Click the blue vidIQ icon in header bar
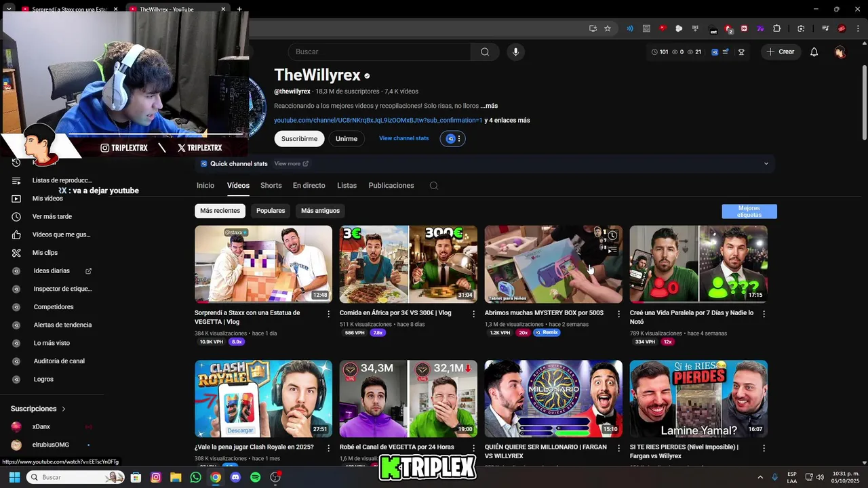 click(715, 52)
